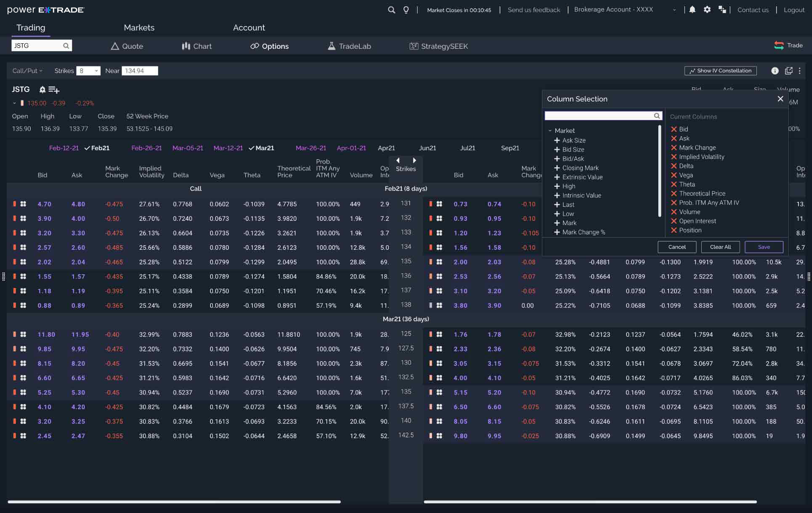Click the search magnifier icon in header
Screen dimensions: 812x513
(391, 10)
